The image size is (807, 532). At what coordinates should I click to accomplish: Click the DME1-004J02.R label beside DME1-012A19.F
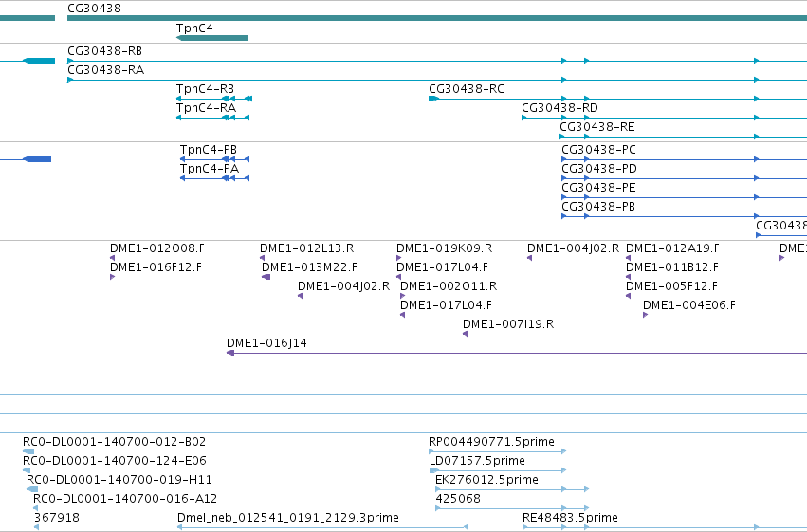click(x=574, y=248)
